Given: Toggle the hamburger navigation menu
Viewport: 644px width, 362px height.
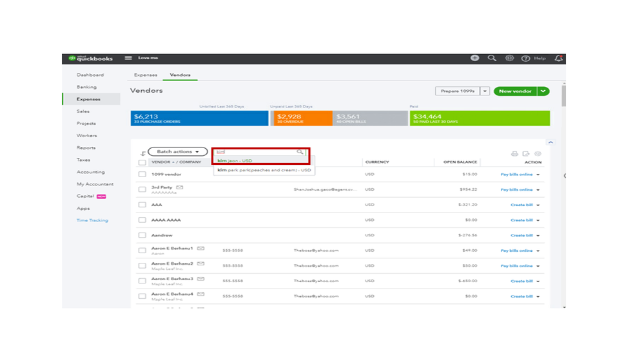Looking at the screenshot, I should pos(128,58).
